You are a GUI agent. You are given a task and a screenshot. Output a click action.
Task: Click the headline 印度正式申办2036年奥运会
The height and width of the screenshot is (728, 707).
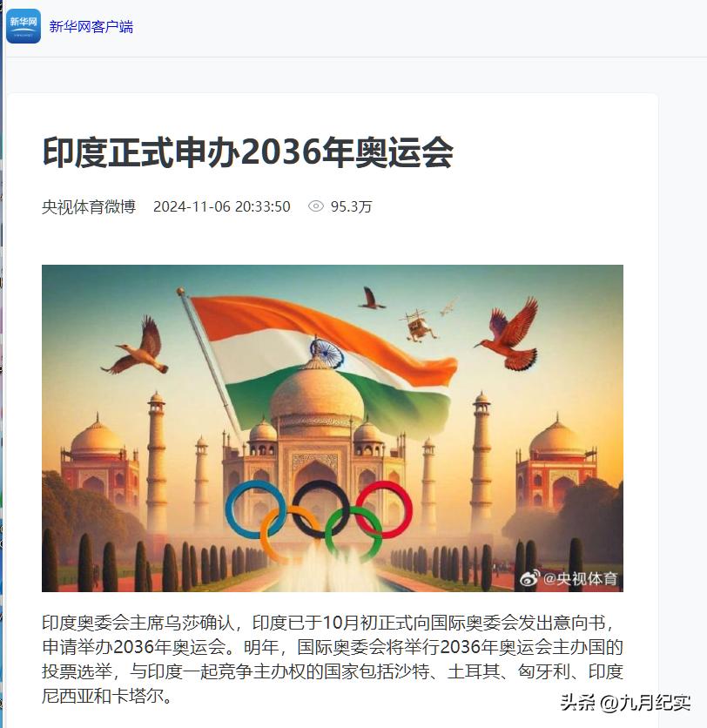tap(248, 152)
